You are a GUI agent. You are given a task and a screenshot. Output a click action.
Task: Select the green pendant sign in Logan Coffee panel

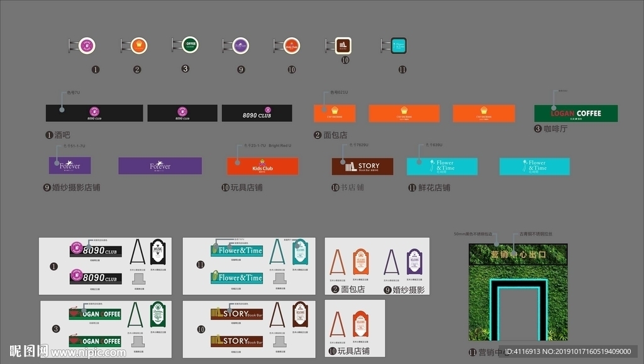[x=158, y=314]
